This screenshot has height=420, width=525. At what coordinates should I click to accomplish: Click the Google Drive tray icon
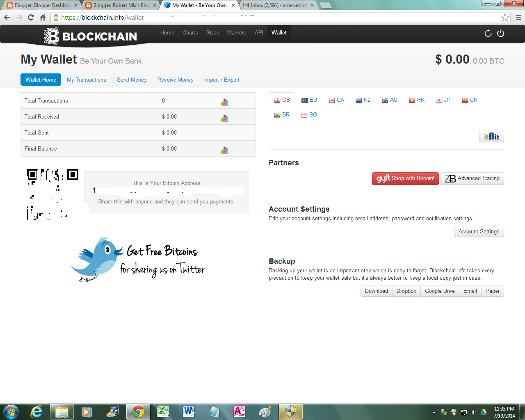tap(484, 412)
